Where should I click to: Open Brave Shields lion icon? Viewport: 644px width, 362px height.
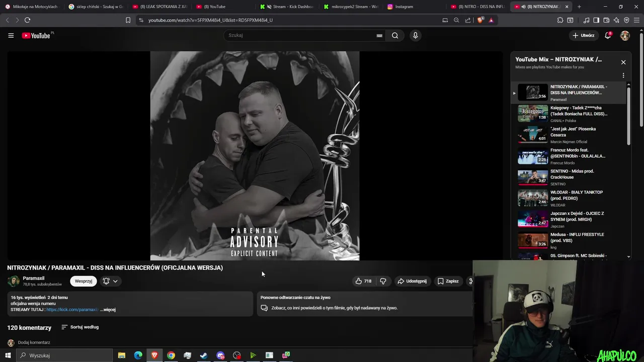(x=480, y=20)
